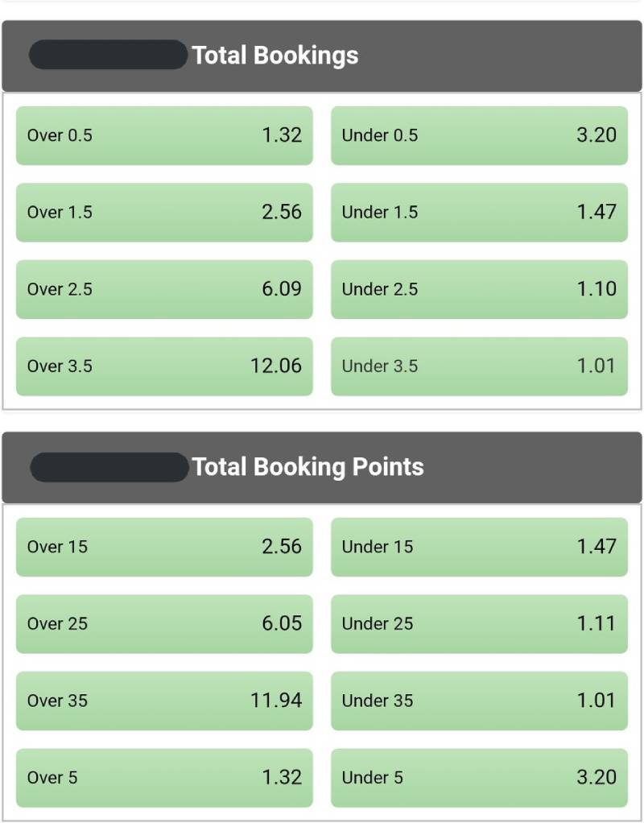This screenshot has width=644, height=823.
Task: Select Over 2.5 bookings at 6.09
Action: coord(164,289)
